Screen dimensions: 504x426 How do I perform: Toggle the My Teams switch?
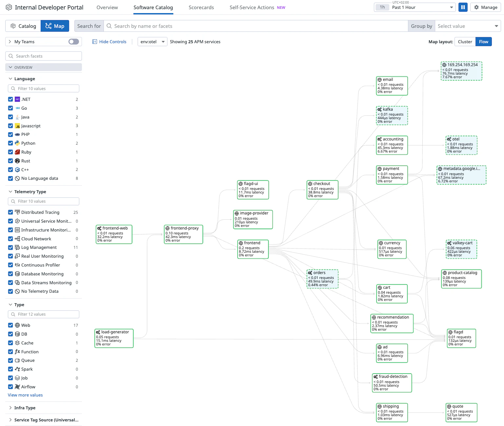[x=74, y=42]
